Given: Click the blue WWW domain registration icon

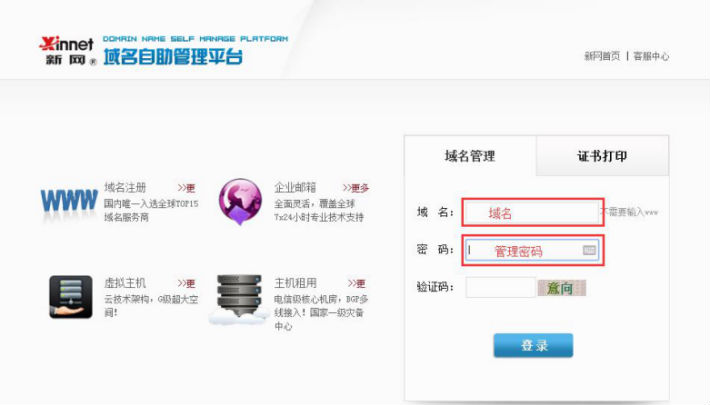Looking at the screenshot, I should click(69, 201).
